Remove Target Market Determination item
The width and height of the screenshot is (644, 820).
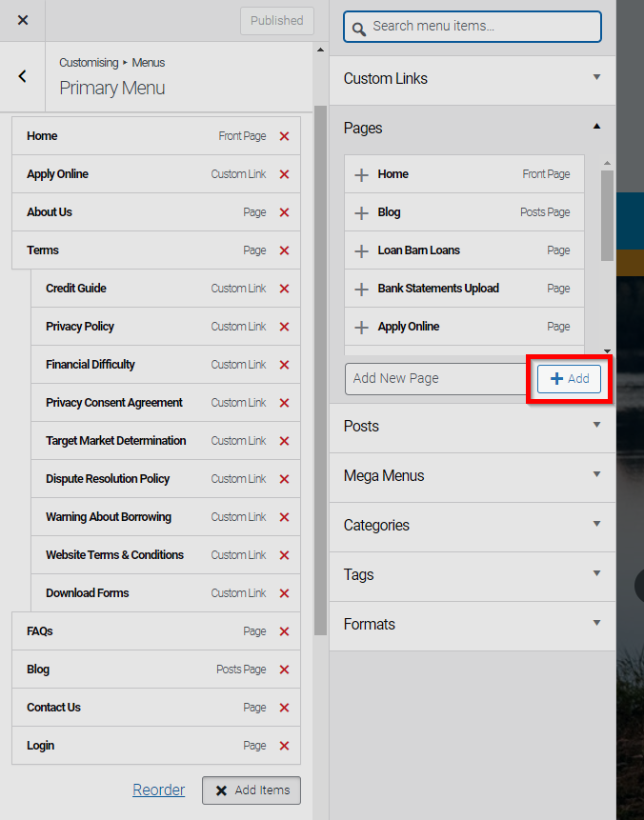284,441
